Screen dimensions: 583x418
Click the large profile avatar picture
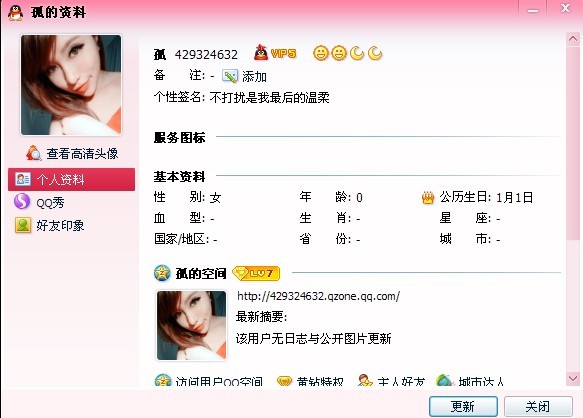(71, 85)
